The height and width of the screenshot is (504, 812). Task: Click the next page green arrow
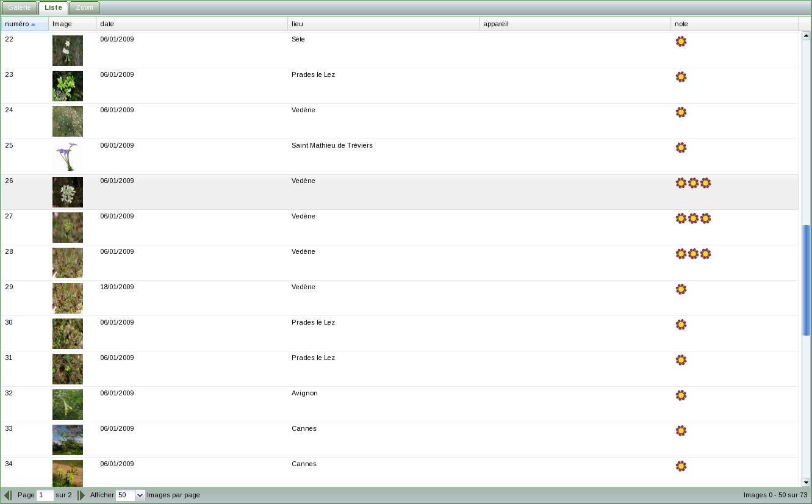pyautogui.click(x=82, y=495)
